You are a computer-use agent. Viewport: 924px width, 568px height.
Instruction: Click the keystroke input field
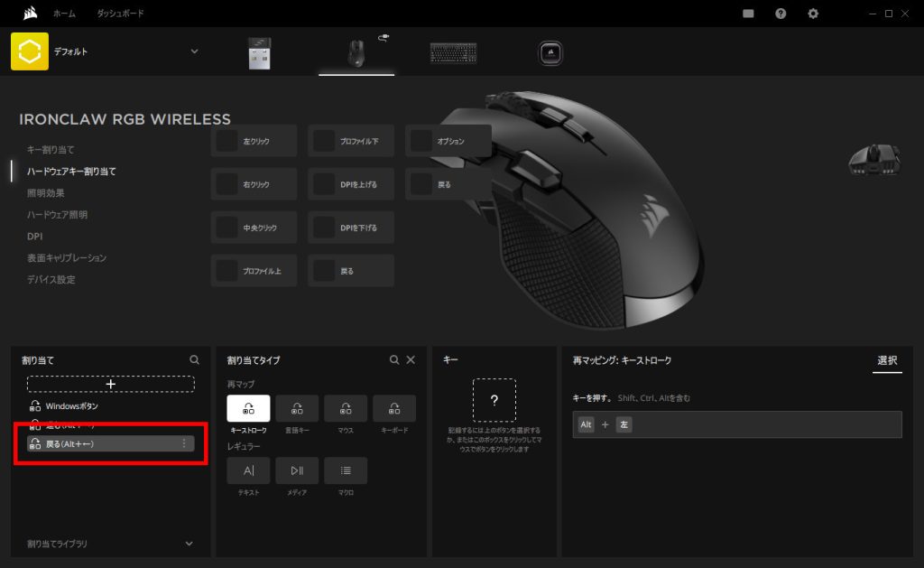pyautogui.click(x=737, y=424)
